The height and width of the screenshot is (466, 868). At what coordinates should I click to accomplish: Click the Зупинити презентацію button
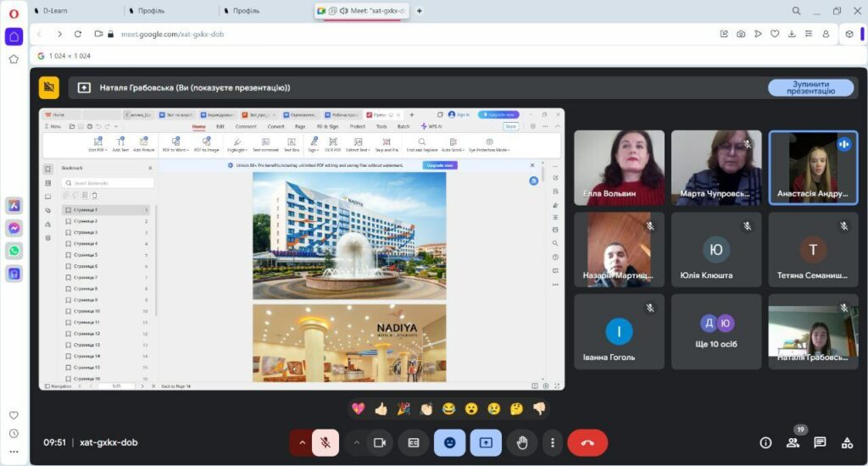click(x=810, y=87)
